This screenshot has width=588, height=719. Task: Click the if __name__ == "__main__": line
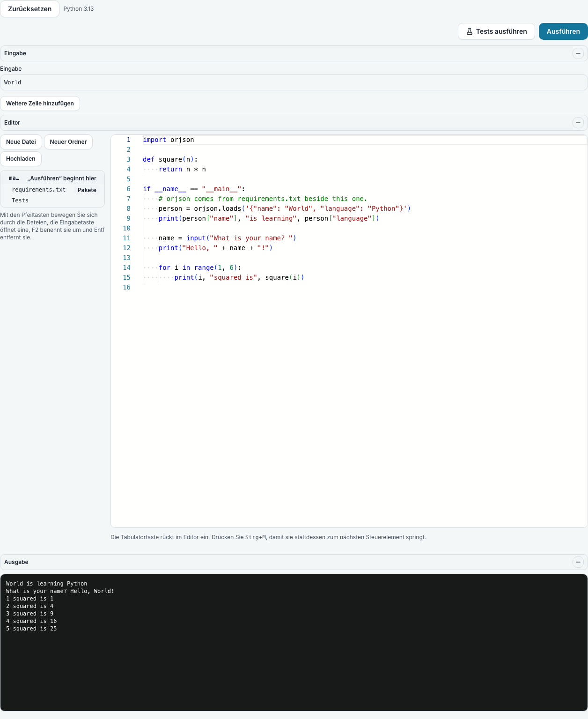coord(194,189)
